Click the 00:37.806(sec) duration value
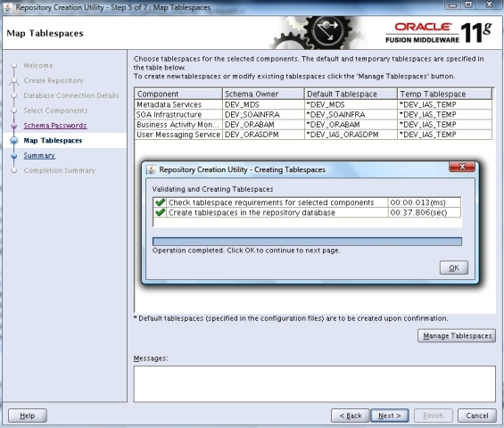 pyautogui.click(x=418, y=212)
